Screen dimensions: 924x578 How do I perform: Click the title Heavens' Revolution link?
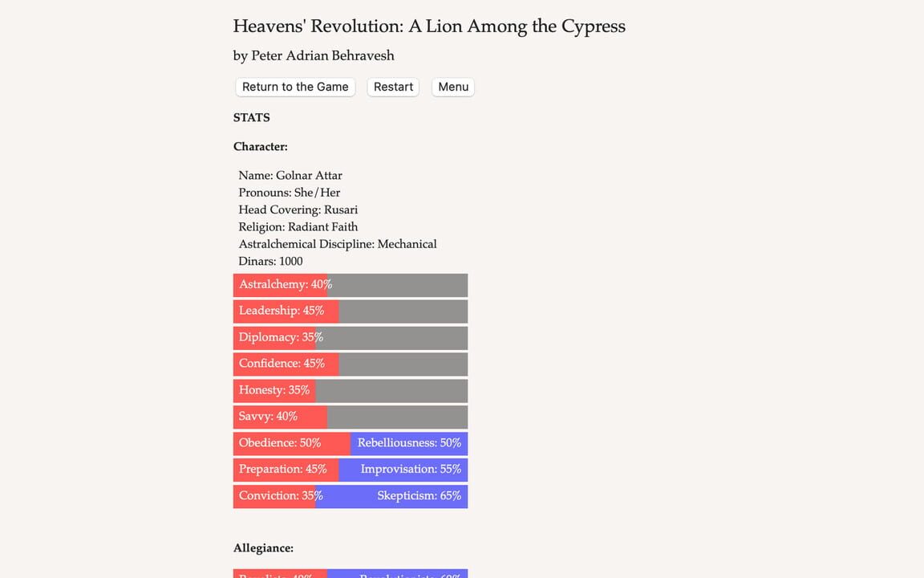(x=428, y=26)
